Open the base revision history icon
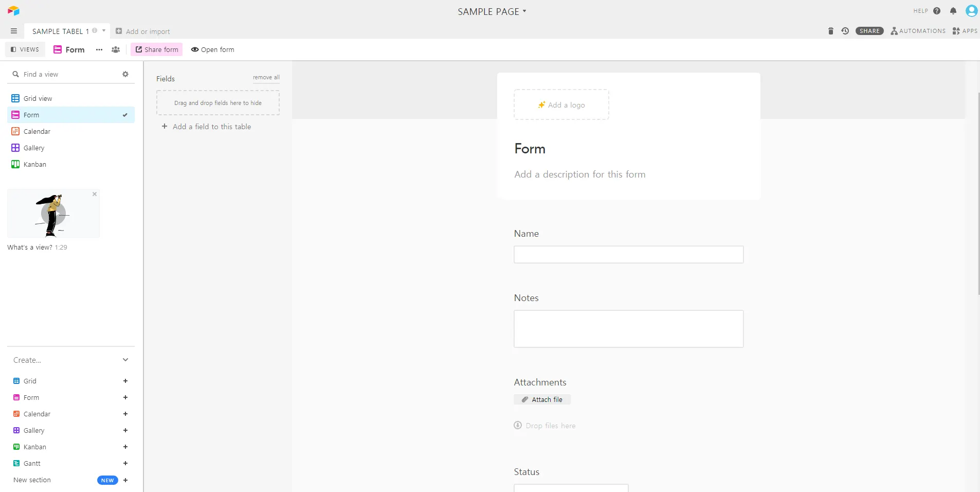The height and width of the screenshot is (492, 980). [x=845, y=31]
